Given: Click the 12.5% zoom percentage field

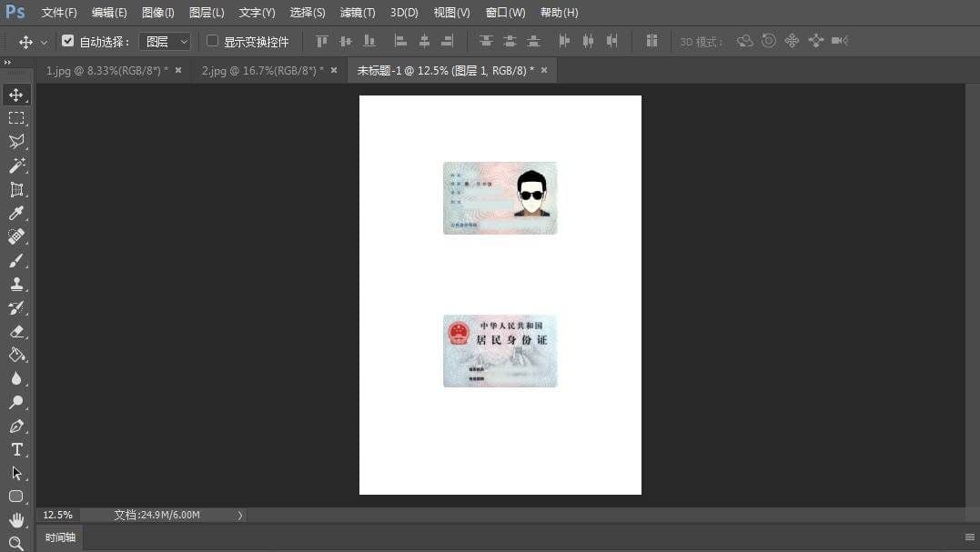Looking at the screenshot, I should point(57,515).
